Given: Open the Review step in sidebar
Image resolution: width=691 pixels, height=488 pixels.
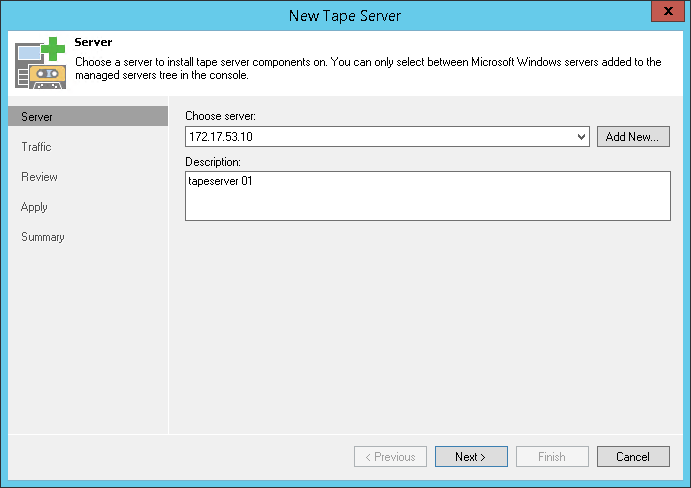Looking at the screenshot, I should point(39,177).
